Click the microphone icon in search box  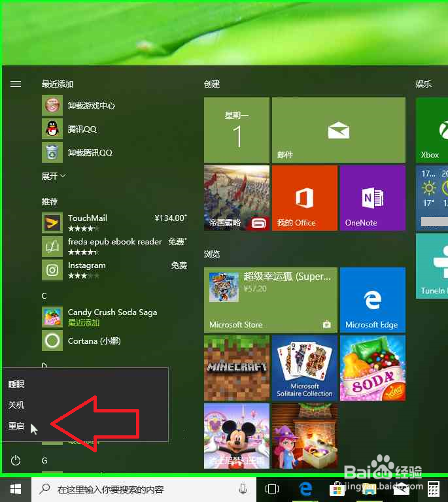tap(243, 489)
